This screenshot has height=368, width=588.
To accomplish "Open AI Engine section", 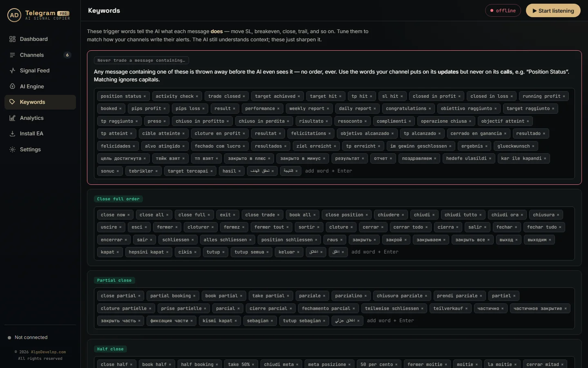I will [40, 86].
